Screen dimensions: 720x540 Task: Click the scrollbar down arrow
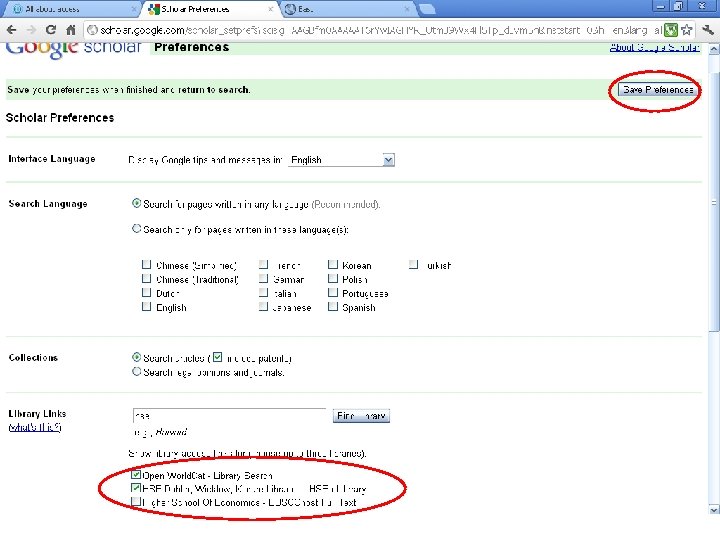click(714, 510)
